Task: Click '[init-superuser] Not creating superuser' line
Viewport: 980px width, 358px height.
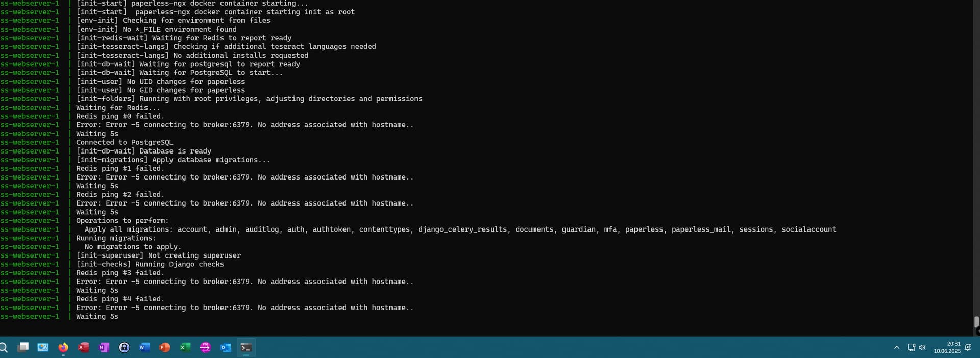Action: coord(158,255)
